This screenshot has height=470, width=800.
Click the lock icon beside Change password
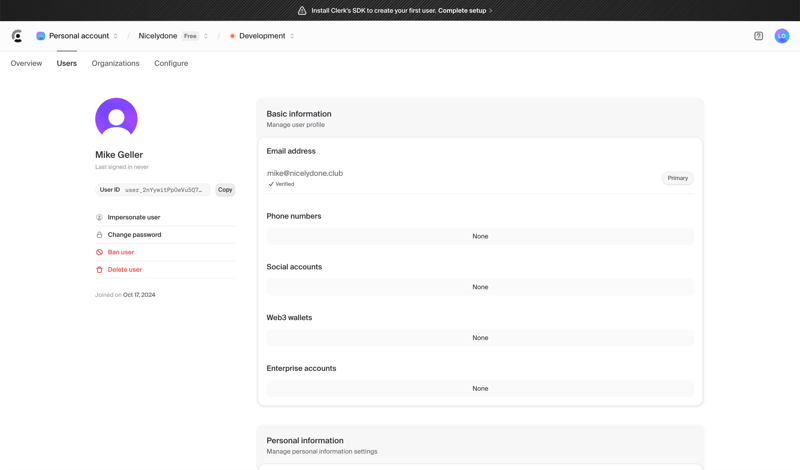point(99,235)
